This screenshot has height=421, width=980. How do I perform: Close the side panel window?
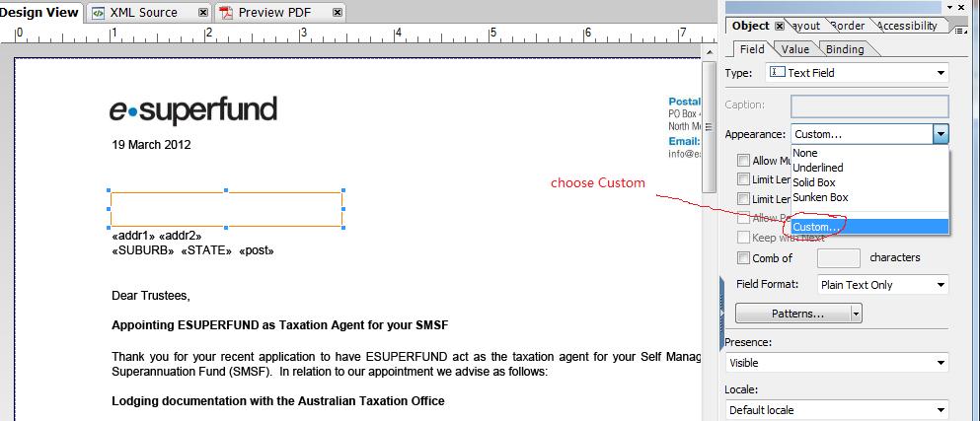click(x=962, y=8)
